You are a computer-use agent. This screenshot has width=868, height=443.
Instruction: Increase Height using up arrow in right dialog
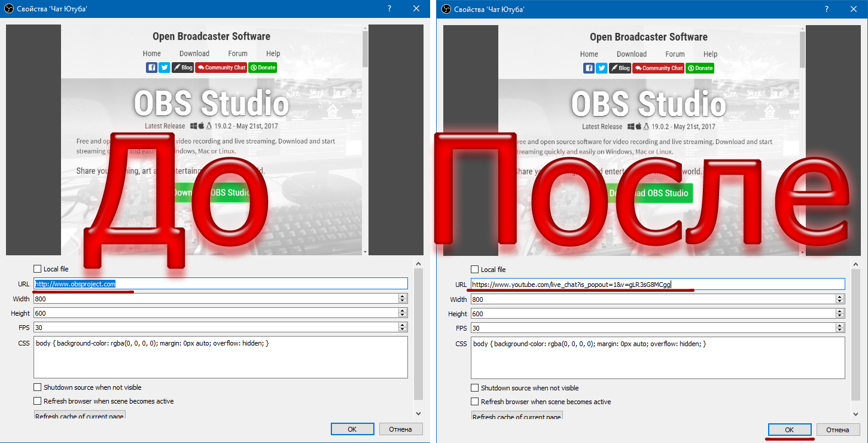(x=840, y=311)
